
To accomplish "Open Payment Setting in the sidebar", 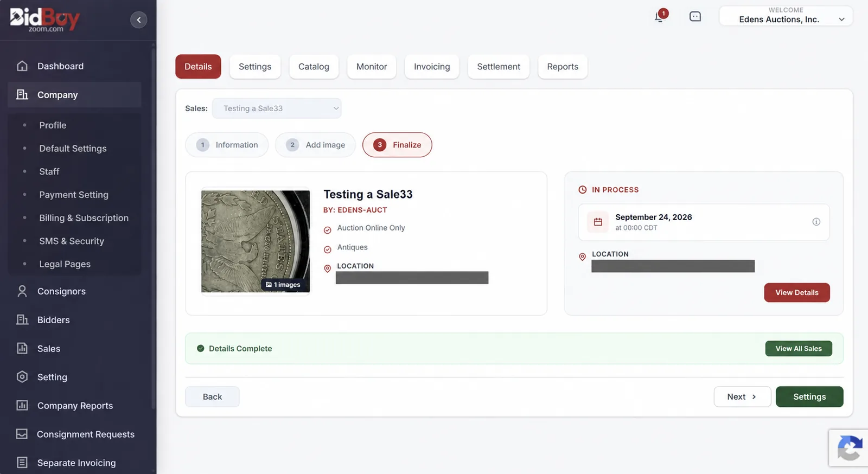I will click(74, 195).
